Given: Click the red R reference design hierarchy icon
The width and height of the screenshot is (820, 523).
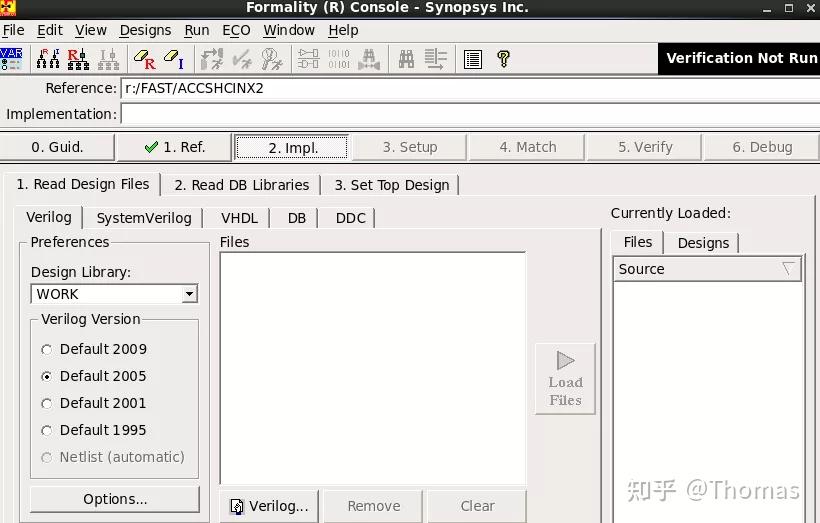Looking at the screenshot, I should pyautogui.click(x=78, y=59).
